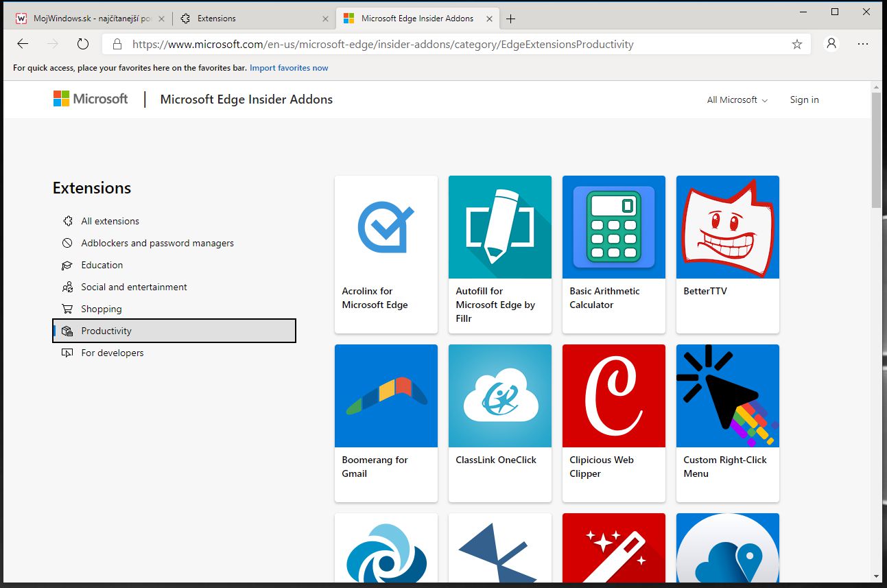
Task: Click Clipicious Web Clipper title text
Action: pyautogui.click(x=602, y=467)
